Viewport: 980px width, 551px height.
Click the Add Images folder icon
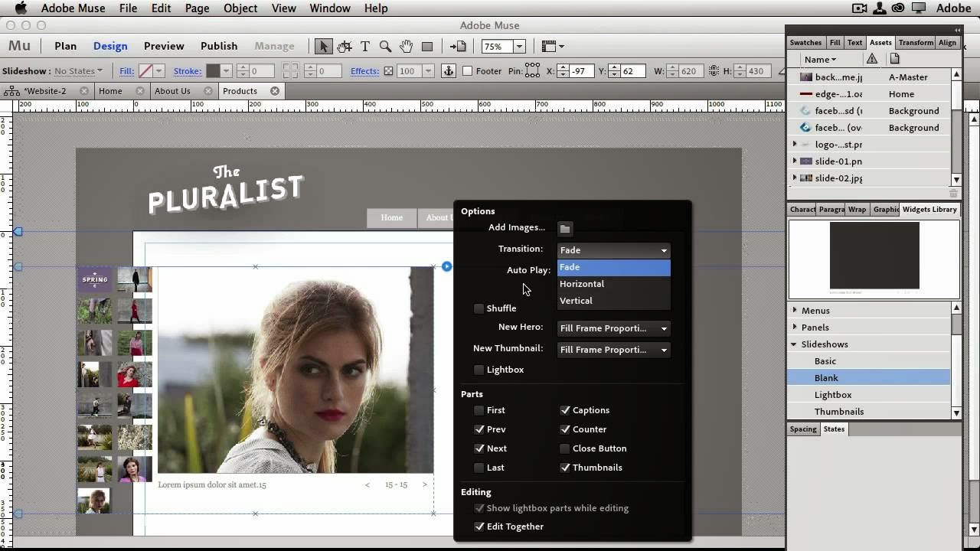click(565, 228)
